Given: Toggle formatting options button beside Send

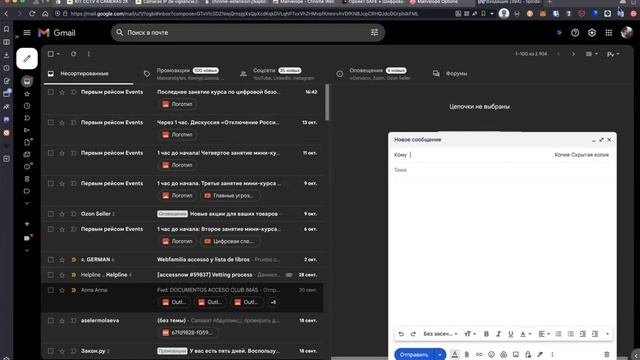Looking at the screenshot, I should [x=455, y=354].
